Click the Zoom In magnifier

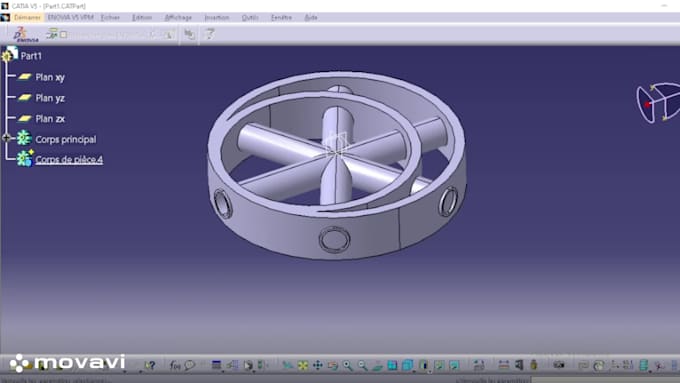pos(347,366)
